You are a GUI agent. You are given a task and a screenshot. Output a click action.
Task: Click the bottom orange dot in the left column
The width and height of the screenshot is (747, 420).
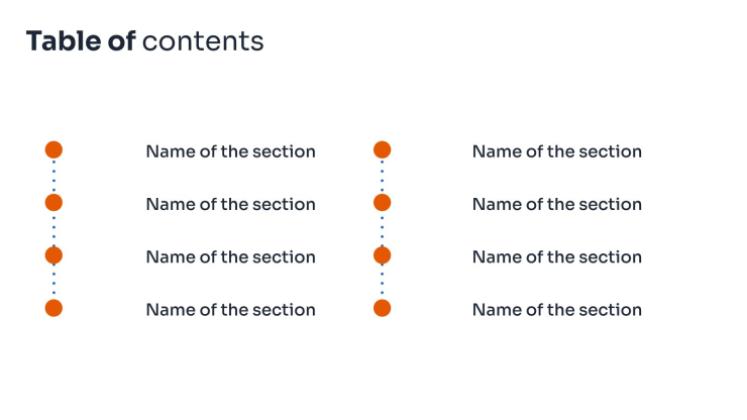[54, 308]
